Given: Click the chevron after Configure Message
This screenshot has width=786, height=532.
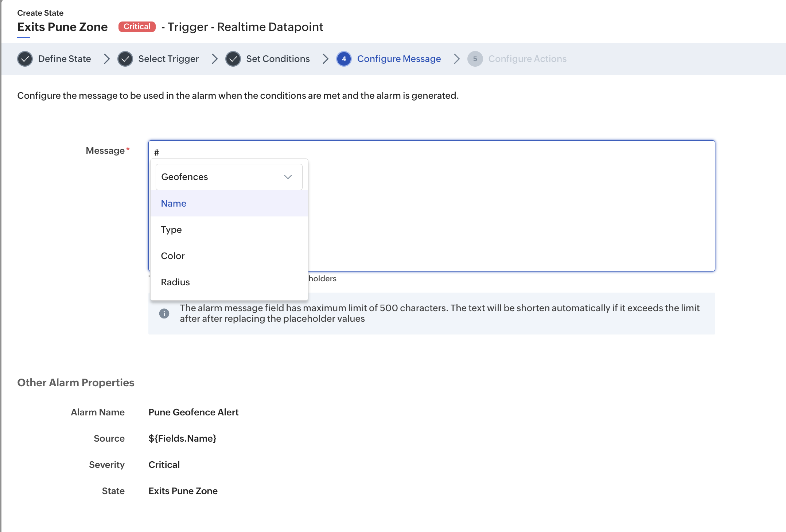Looking at the screenshot, I should tap(456, 59).
